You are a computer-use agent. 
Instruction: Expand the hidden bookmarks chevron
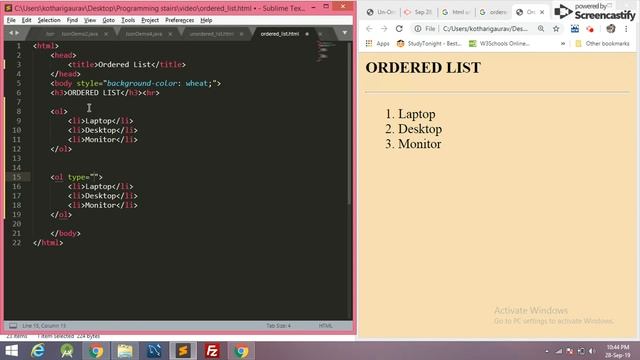563,43
